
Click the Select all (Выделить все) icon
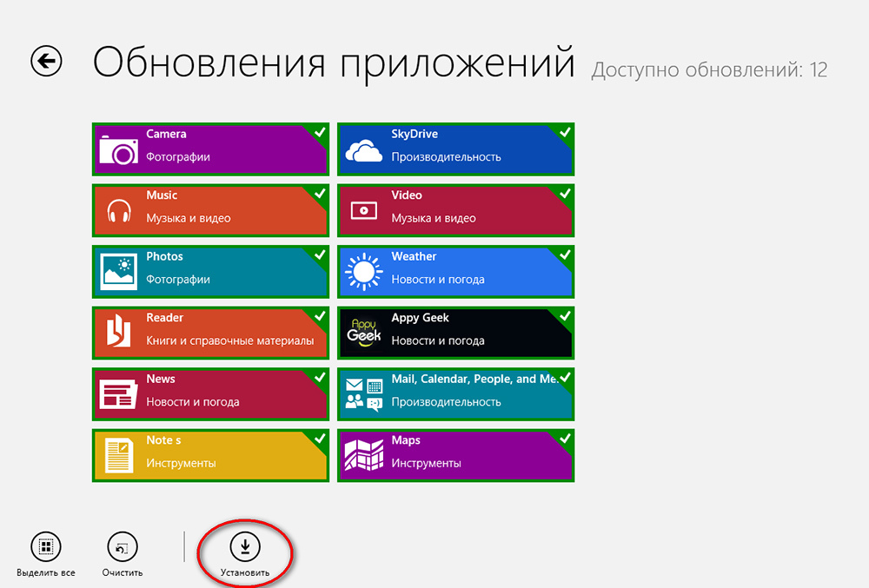click(46, 547)
